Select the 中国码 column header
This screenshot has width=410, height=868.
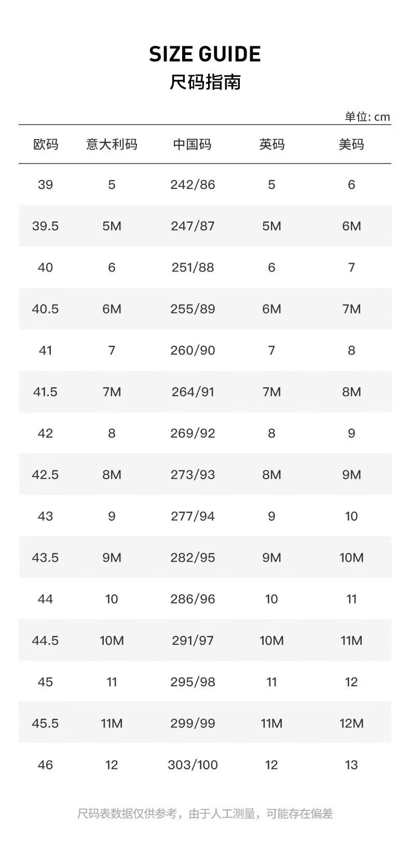(x=193, y=144)
